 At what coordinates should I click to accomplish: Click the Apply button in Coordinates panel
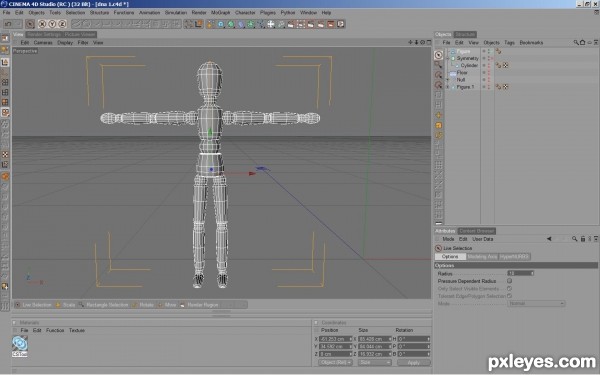pos(413,362)
